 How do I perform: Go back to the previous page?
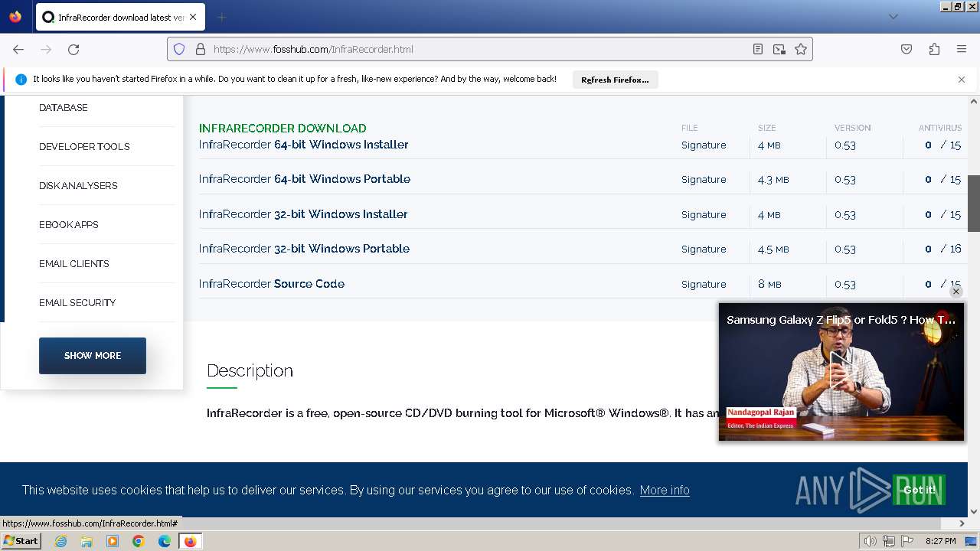coord(18,49)
